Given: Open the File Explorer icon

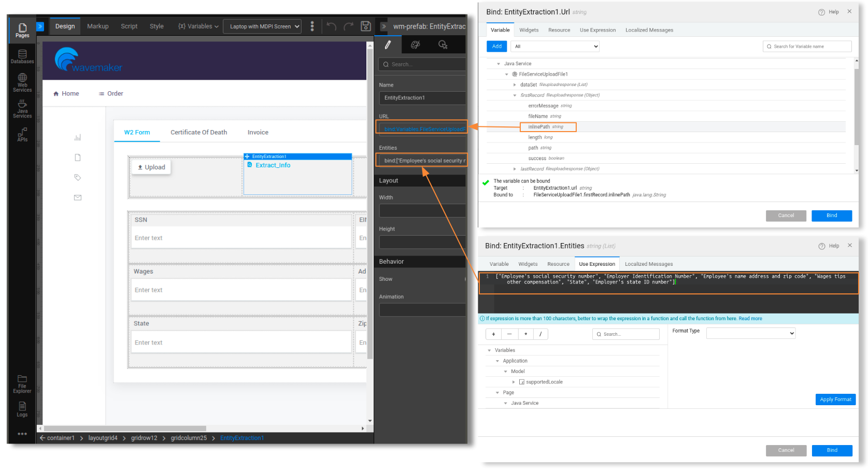Looking at the screenshot, I should 22,384.
